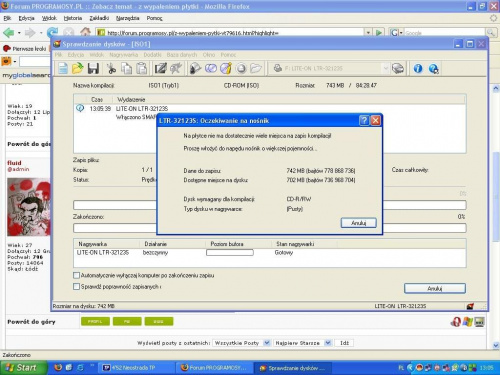Click the page scrollbar down arrow
The image size is (500, 375).
click(496, 345)
